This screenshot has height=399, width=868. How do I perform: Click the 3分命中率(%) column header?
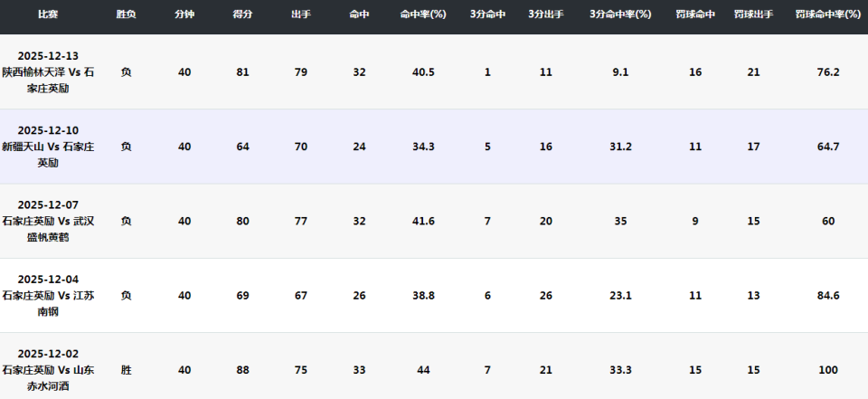point(620,15)
